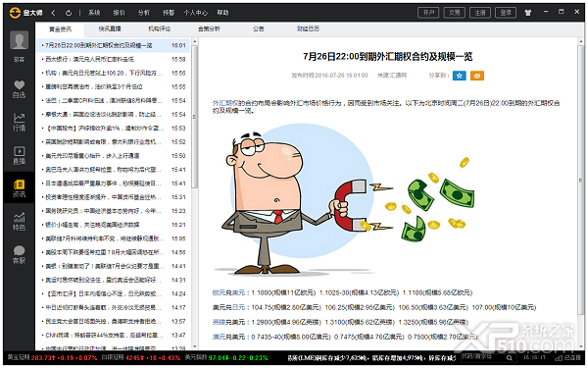Screen dimensions: 588x368
Task: Click the search magnifier in status bar
Action: (510, 358)
